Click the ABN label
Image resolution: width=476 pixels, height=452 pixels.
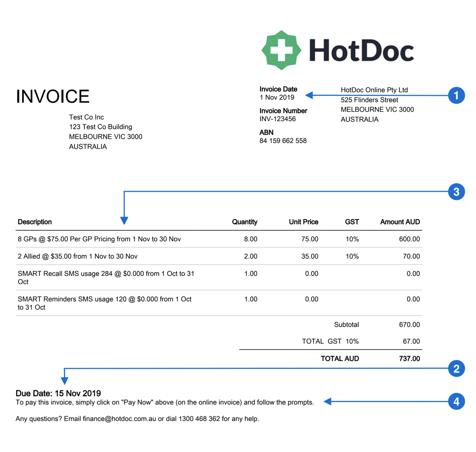tap(267, 132)
